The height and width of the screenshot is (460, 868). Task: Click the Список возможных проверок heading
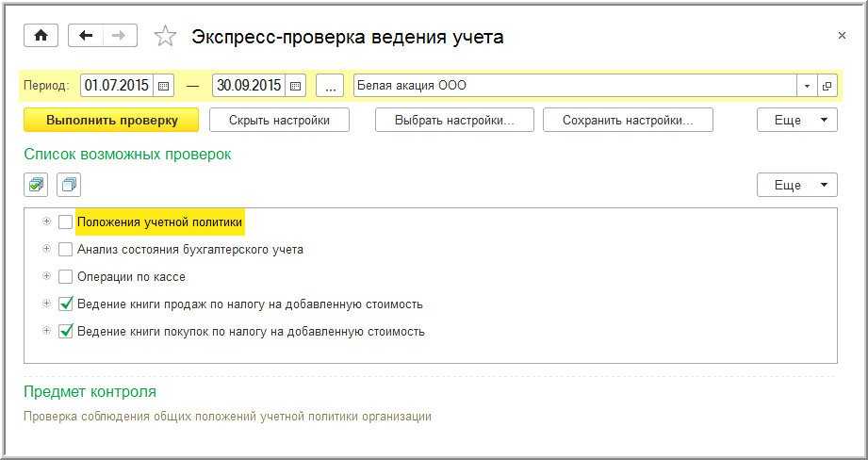point(127,155)
